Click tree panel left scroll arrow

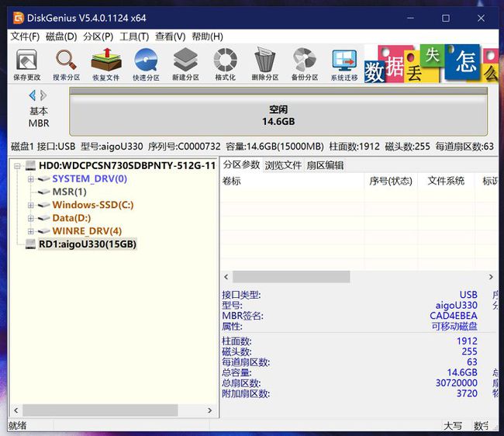(x=16, y=410)
